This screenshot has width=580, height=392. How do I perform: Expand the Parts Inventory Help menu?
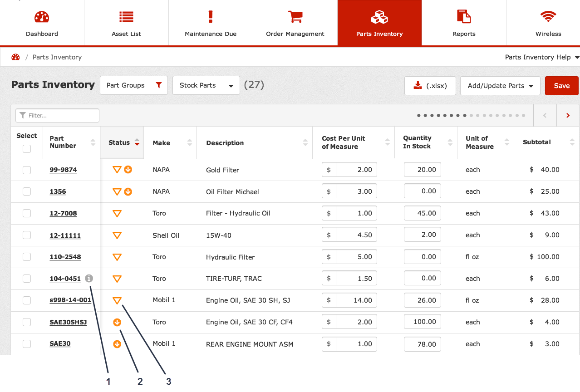[542, 57]
